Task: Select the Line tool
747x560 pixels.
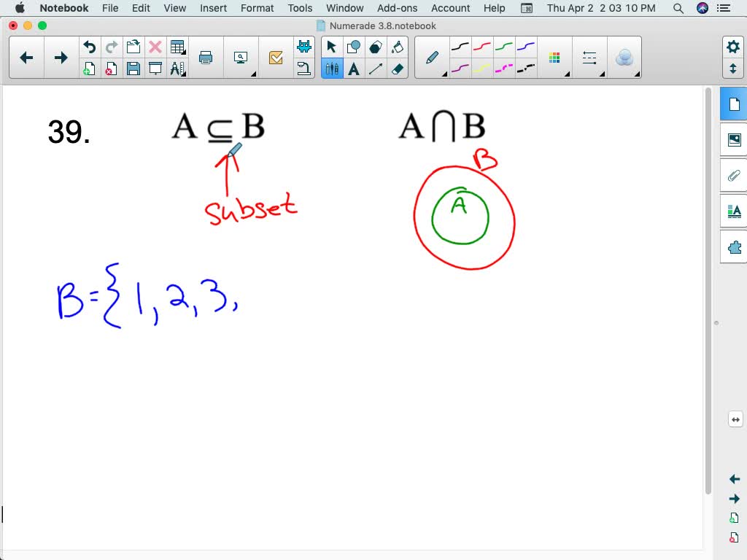Action: pyautogui.click(x=376, y=69)
